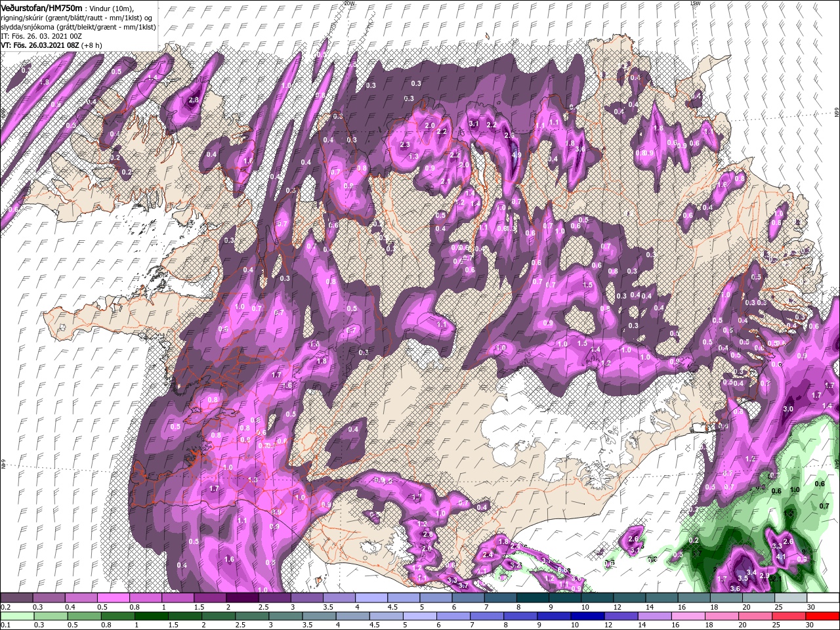Click the '15W' longitude label
Image resolution: width=840 pixels, height=630 pixels.
tap(695, 3)
